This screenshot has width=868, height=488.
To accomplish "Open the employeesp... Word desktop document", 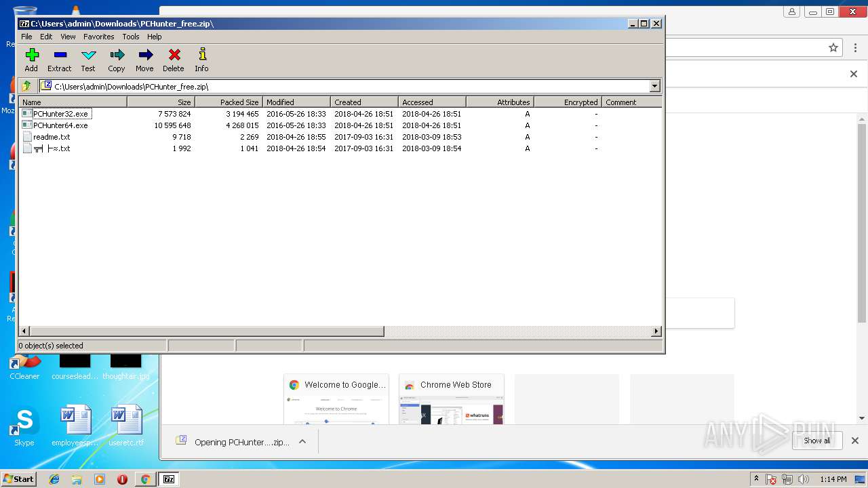I will tap(75, 427).
